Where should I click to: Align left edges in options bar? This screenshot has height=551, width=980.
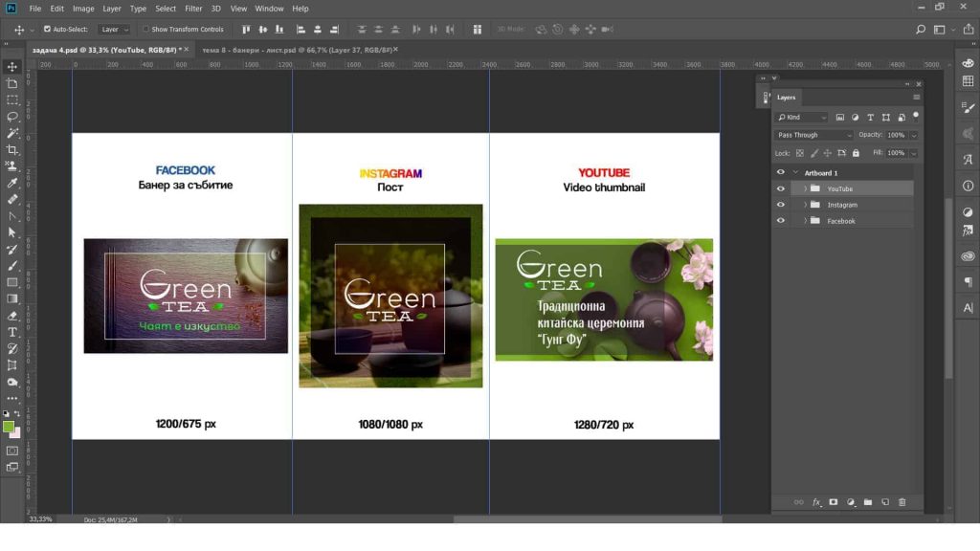point(301,30)
